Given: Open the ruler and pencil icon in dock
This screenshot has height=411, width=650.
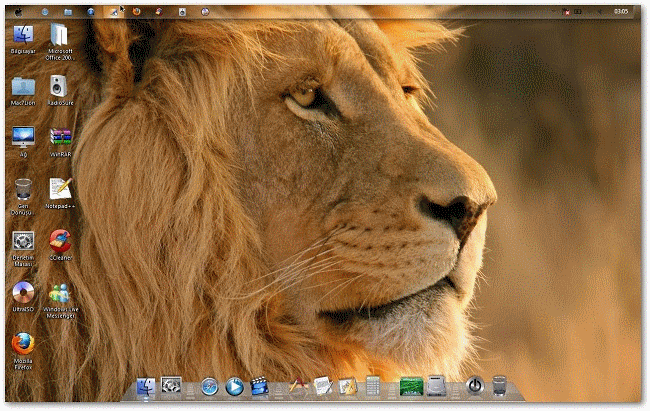Looking at the screenshot, I should pos(348,386).
